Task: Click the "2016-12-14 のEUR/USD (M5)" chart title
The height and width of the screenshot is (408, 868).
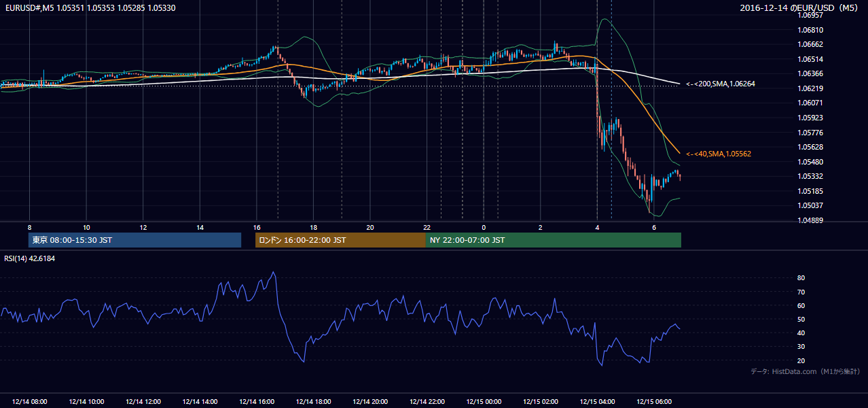Action: tap(800, 8)
